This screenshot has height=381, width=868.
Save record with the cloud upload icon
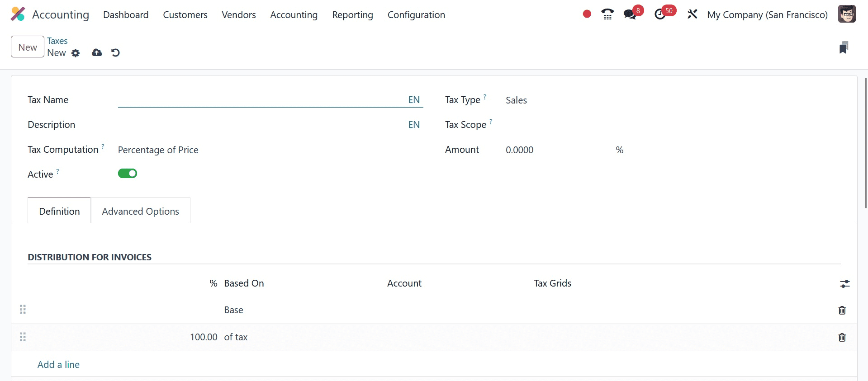coord(97,53)
